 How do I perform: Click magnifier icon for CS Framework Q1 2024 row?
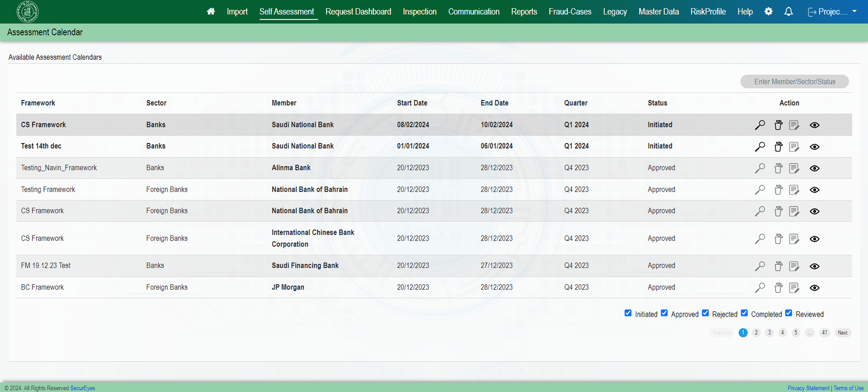pos(760,125)
